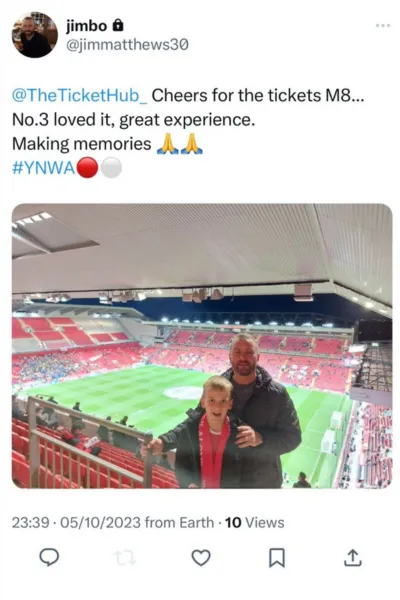Click the retweet icon
Screen dimensions: 400x600
point(126,558)
